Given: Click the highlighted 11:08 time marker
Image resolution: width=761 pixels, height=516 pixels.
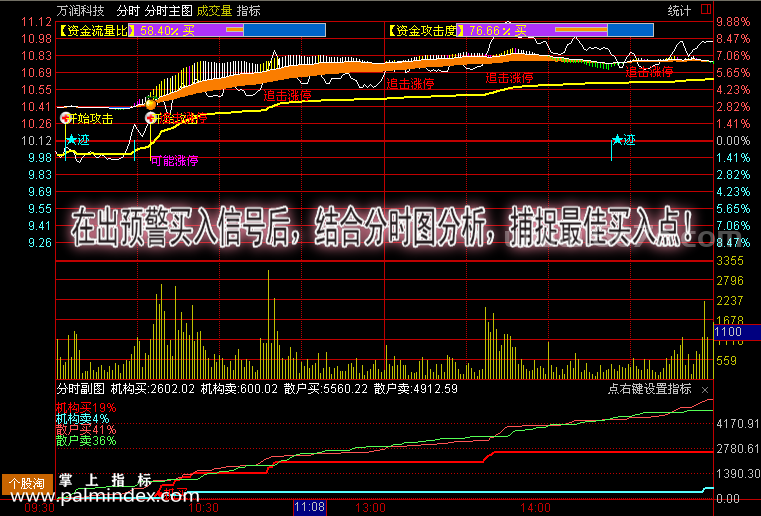Looking at the screenshot, I should point(310,507).
